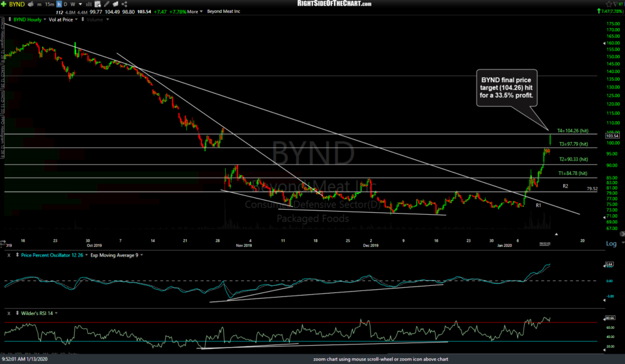
Task: Click the left arrow marker beside 71.00
Action: tap(604, 217)
